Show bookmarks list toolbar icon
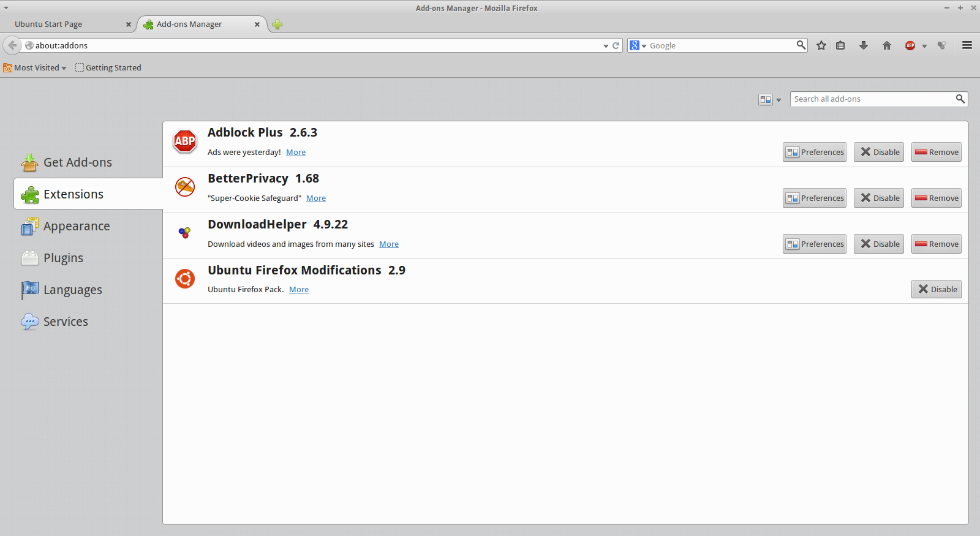The image size is (980, 536). click(840, 45)
